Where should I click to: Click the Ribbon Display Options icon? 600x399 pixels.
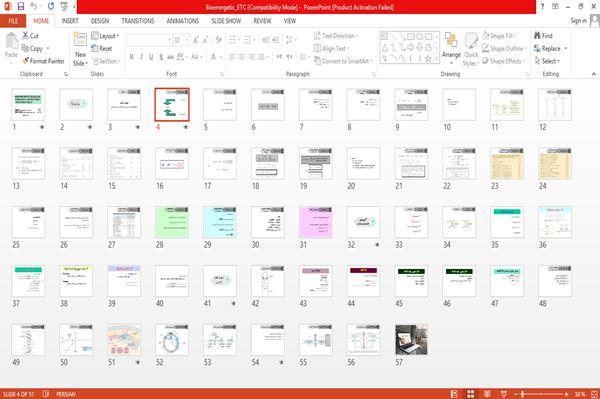tap(555, 7)
